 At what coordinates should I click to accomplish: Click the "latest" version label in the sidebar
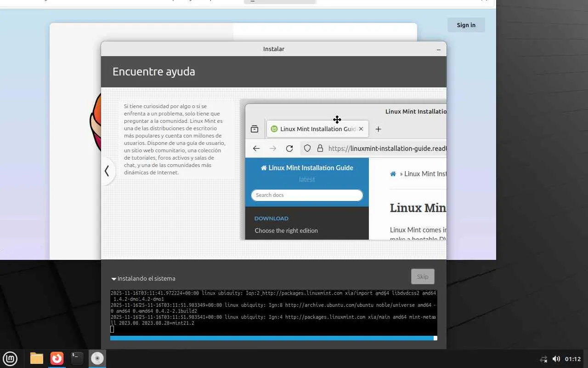[x=307, y=179]
